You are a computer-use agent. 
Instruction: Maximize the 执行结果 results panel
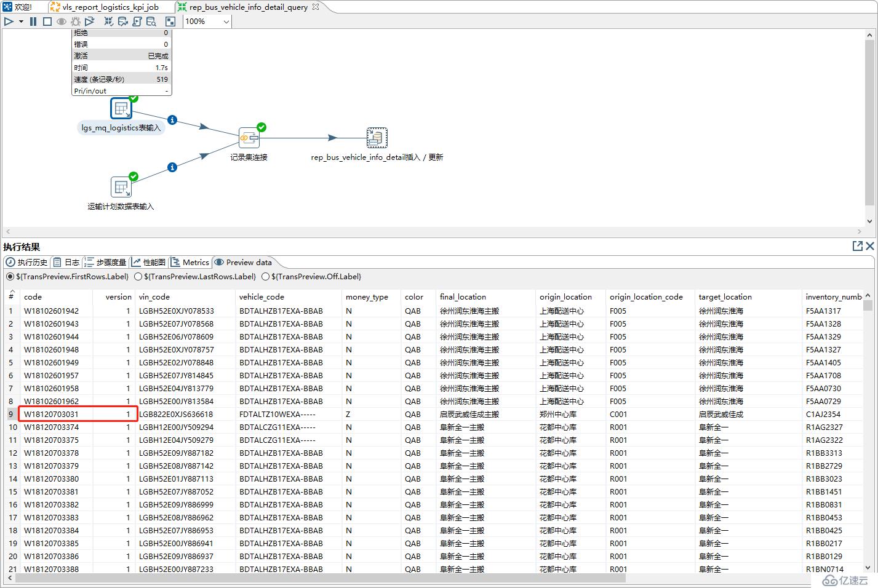point(857,246)
